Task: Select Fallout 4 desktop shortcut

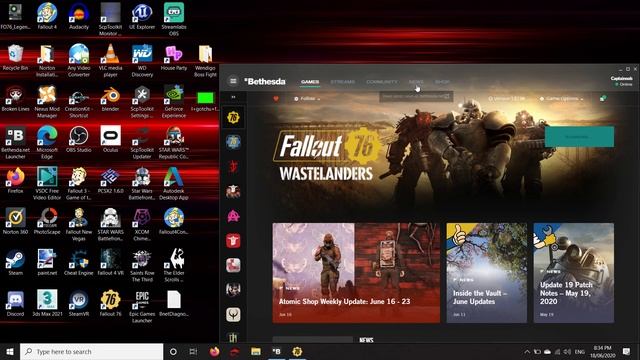Action: (47, 16)
